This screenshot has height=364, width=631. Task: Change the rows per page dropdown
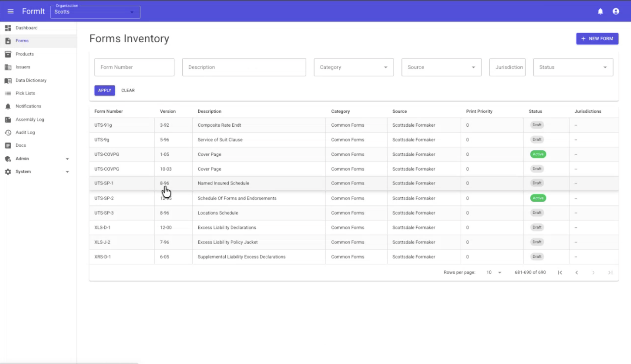pos(494,273)
